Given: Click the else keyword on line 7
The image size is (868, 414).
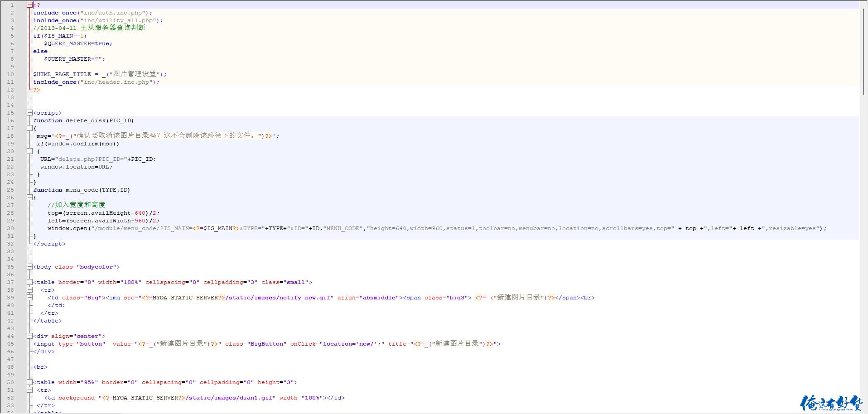Looking at the screenshot, I should 40,51.
